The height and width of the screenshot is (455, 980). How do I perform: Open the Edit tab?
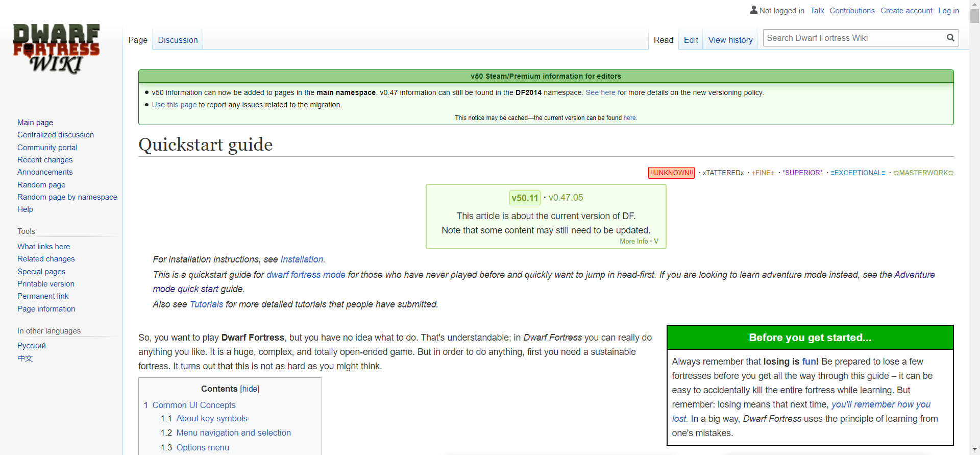(x=691, y=40)
